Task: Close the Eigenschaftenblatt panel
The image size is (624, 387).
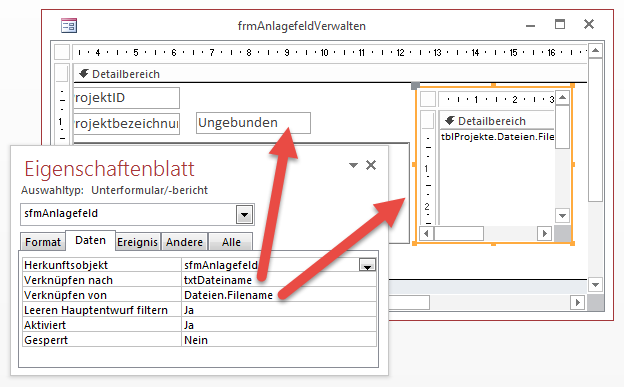Action: coord(371,165)
